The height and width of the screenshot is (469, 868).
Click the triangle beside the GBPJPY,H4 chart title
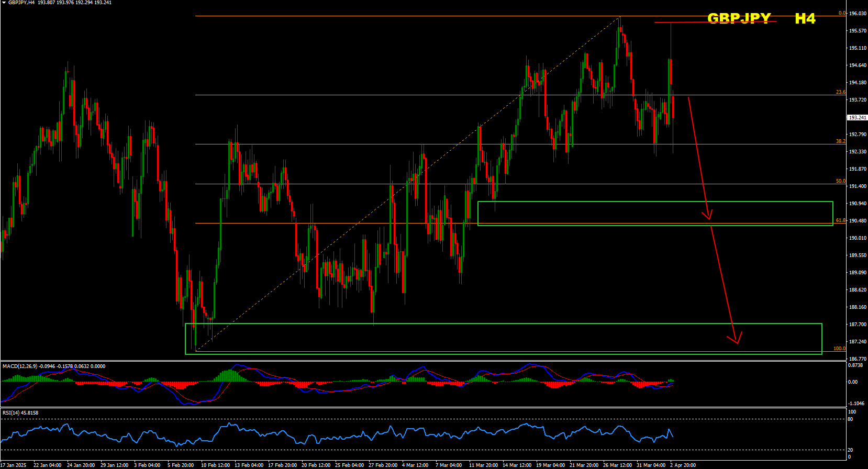[x=4, y=3]
